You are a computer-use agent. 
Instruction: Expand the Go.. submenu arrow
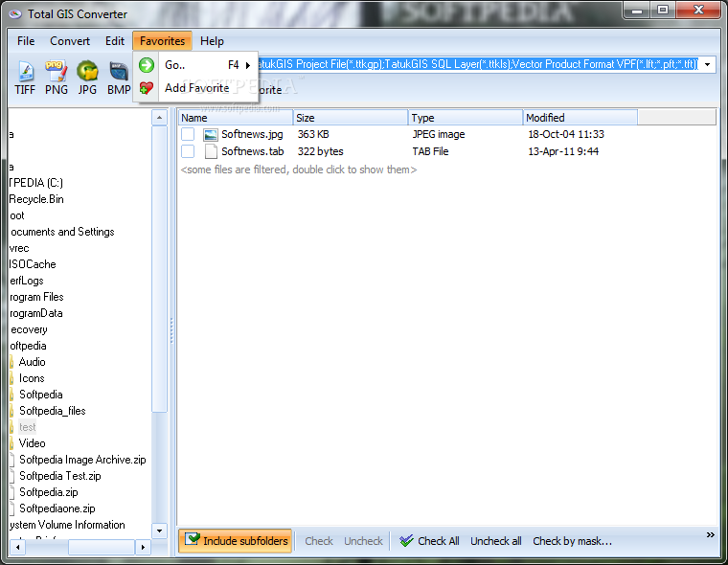[248, 65]
